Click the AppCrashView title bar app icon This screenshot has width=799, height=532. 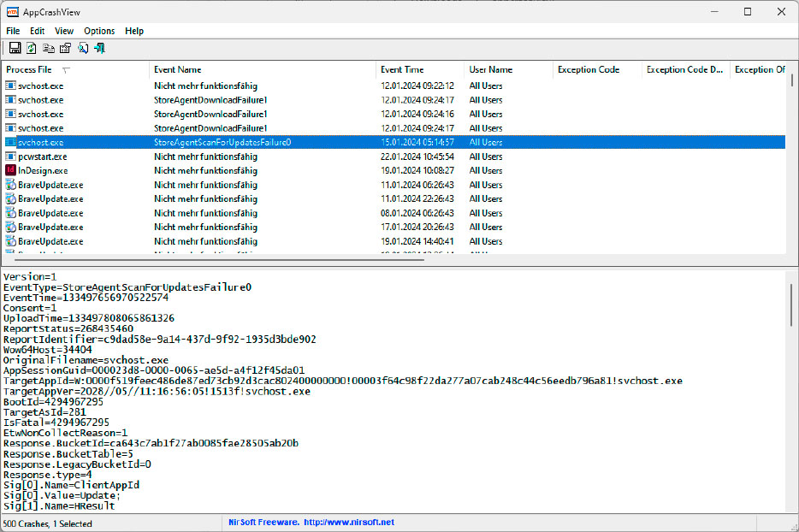(12, 12)
